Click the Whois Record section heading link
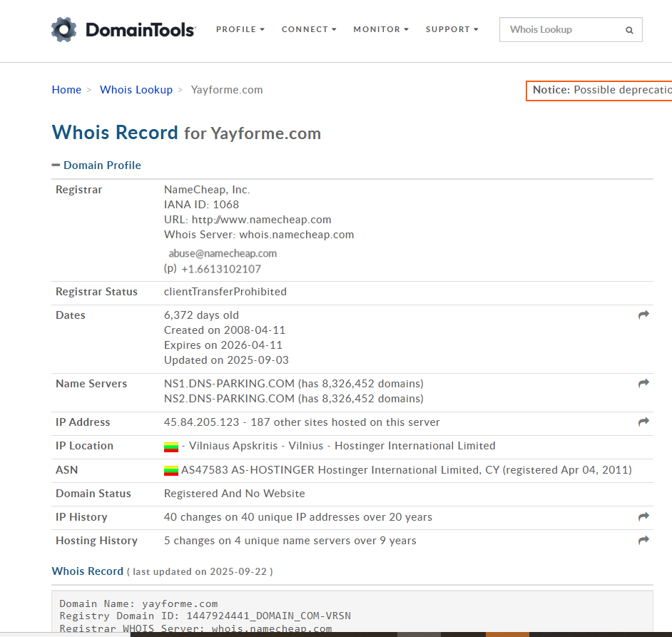 click(88, 571)
